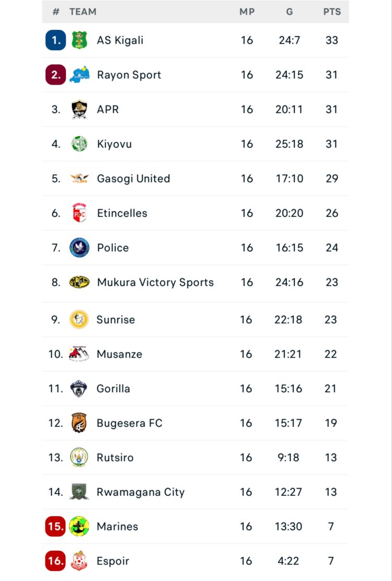Click the Musanze mountain logo

tap(79, 354)
